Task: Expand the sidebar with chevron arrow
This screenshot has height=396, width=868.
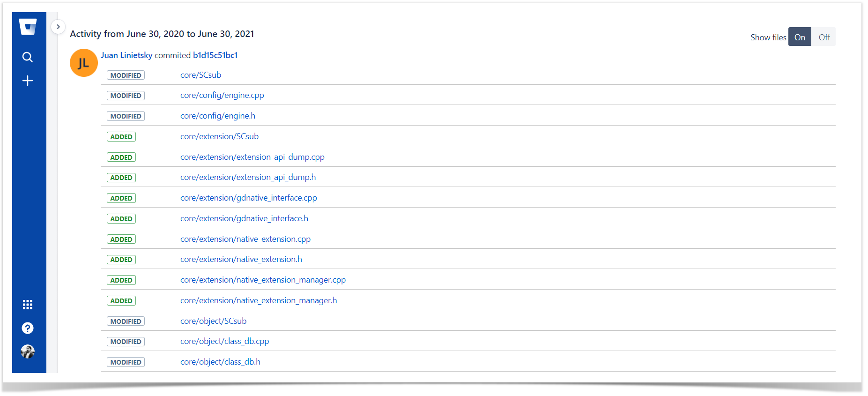Action: coord(58,27)
